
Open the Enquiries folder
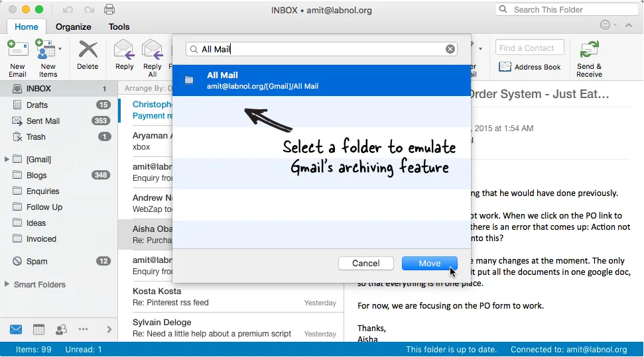coord(59,191)
